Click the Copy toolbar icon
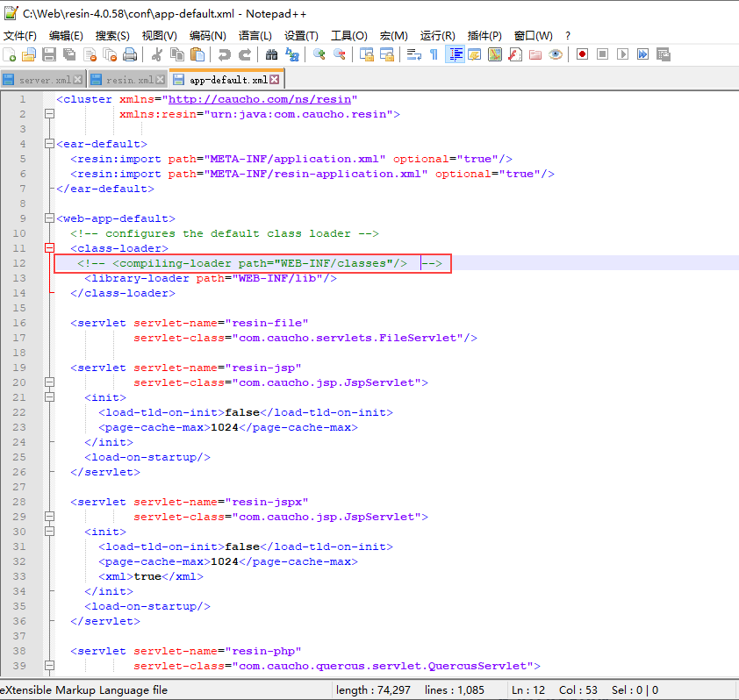The width and height of the screenshot is (739, 700). (177, 54)
